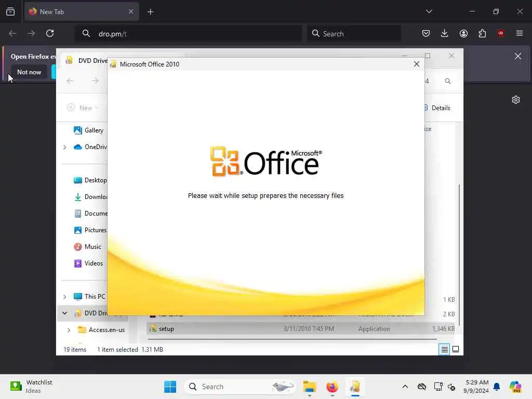
Task: Click the setup file's Application type
Action: click(x=374, y=329)
